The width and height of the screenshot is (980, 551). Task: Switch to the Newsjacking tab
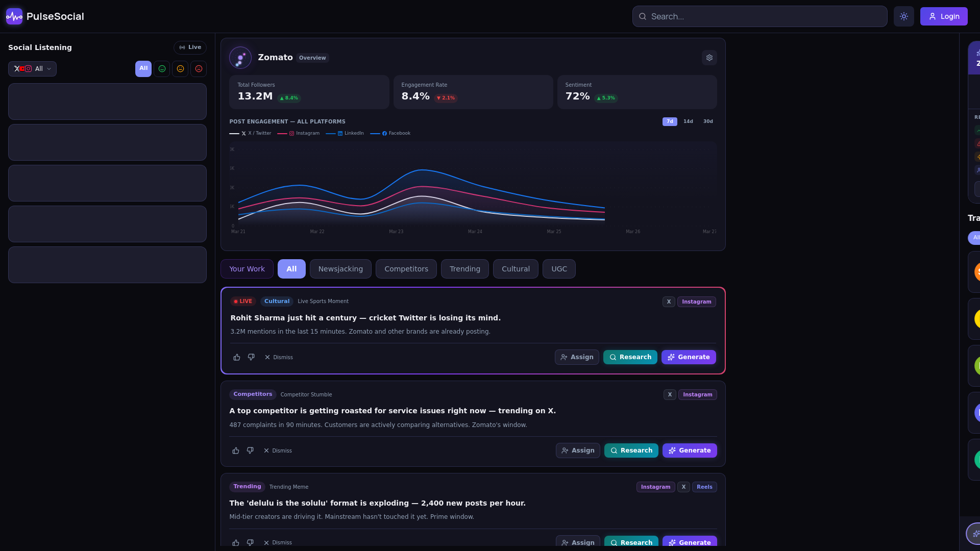pos(340,269)
